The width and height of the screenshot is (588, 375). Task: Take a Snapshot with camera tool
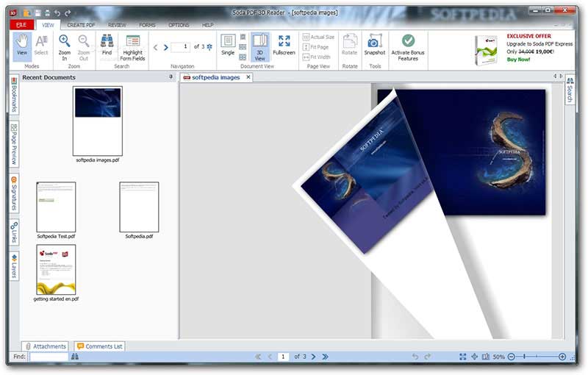point(375,45)
